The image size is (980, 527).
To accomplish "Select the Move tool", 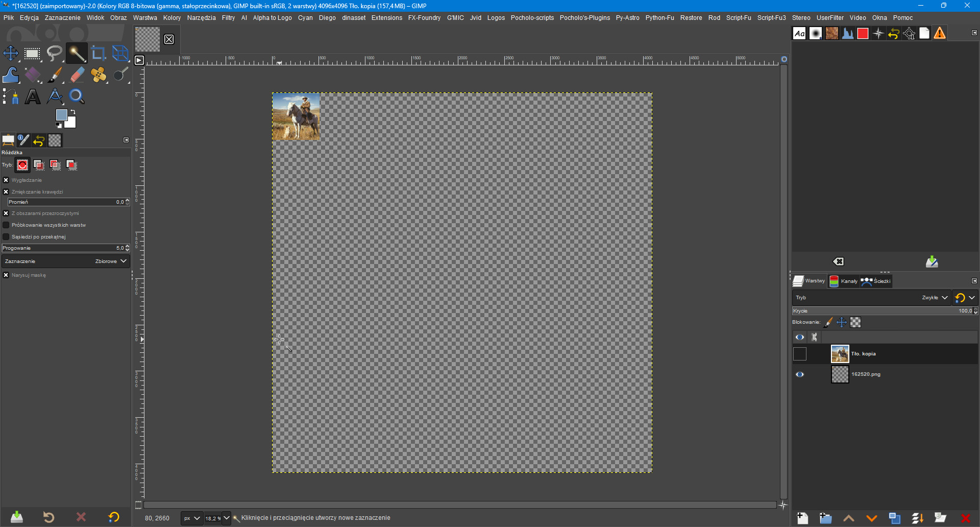I will pyautogui.click(x=11, y=54).
